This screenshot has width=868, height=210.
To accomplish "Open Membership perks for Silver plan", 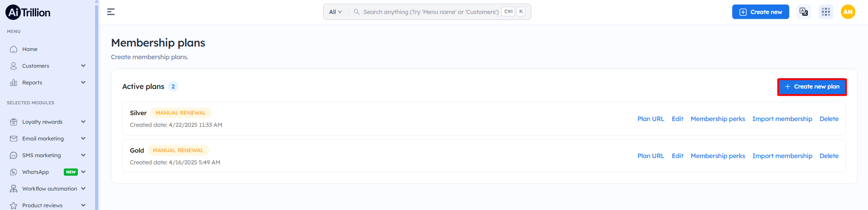I will tap(717, 119).
